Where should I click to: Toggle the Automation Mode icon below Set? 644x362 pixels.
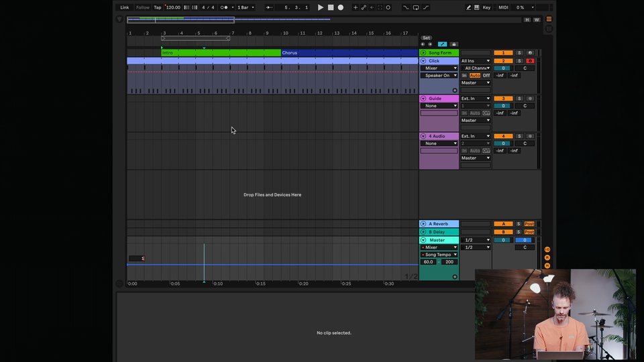coord(442,44)
